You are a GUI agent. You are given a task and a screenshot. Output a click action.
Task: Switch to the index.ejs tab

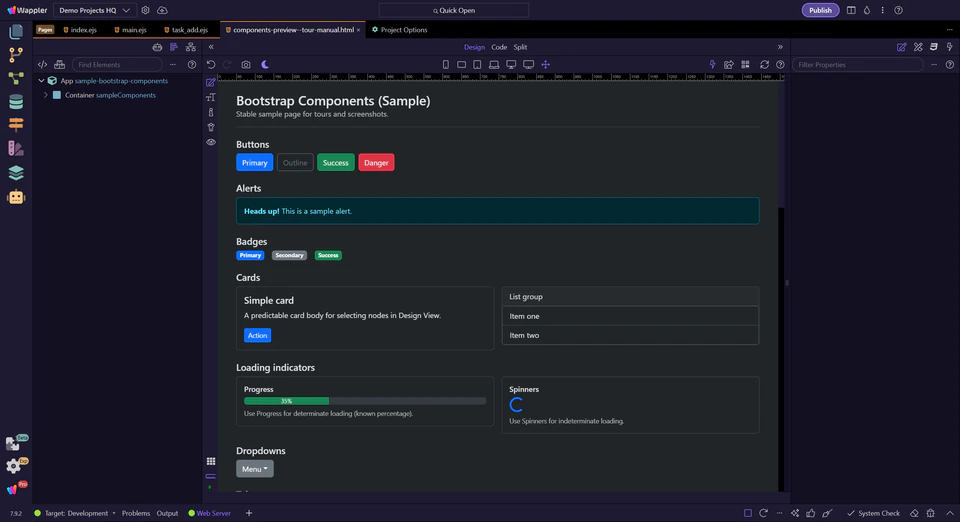pos(80,30)
